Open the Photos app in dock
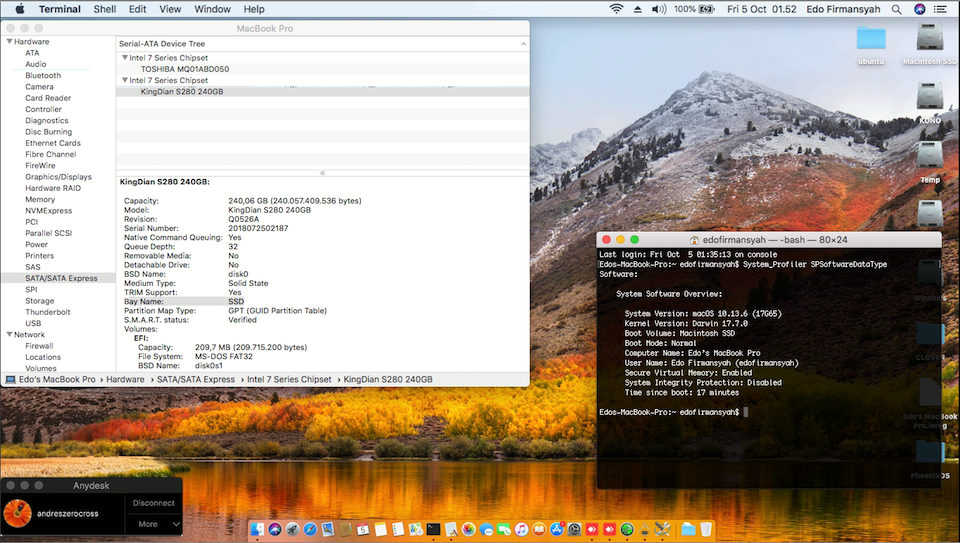 [x=468, y=529]
